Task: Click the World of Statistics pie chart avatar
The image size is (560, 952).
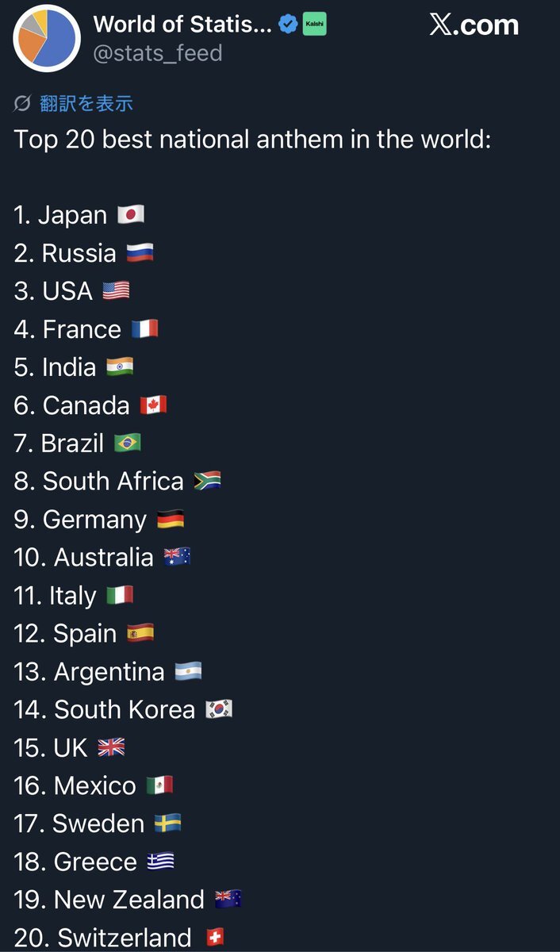Action: (47, 38)
